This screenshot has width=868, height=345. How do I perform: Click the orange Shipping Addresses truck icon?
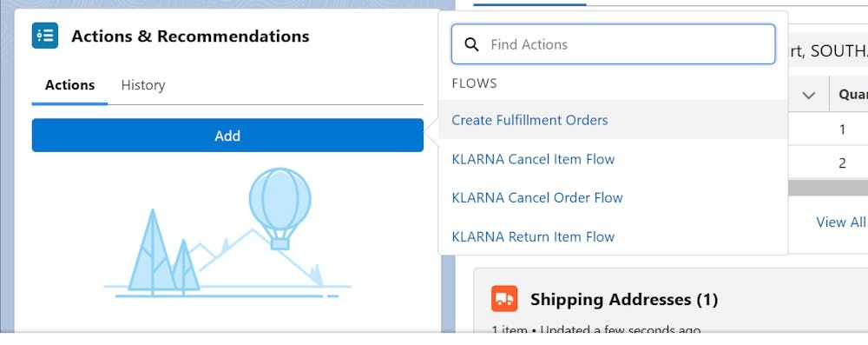503,299
